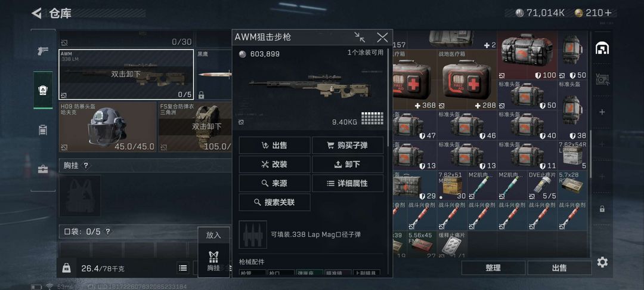644x290 pixels.
Task: Shrink the AWM detail panel
Action: (x=360, y=38)
